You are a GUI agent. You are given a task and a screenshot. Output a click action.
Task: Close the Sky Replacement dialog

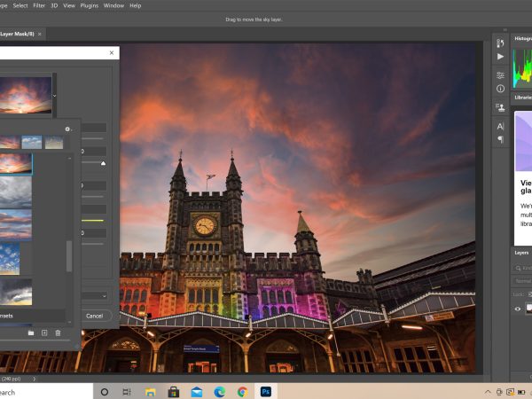(x=112, y=52)
